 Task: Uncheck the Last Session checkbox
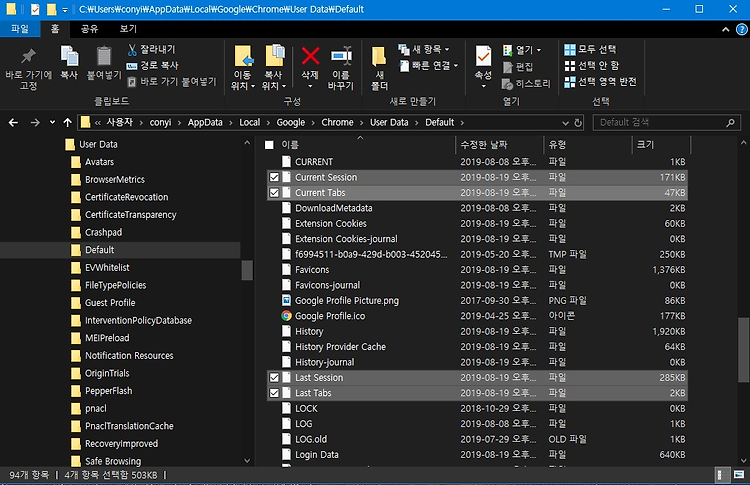274,377
